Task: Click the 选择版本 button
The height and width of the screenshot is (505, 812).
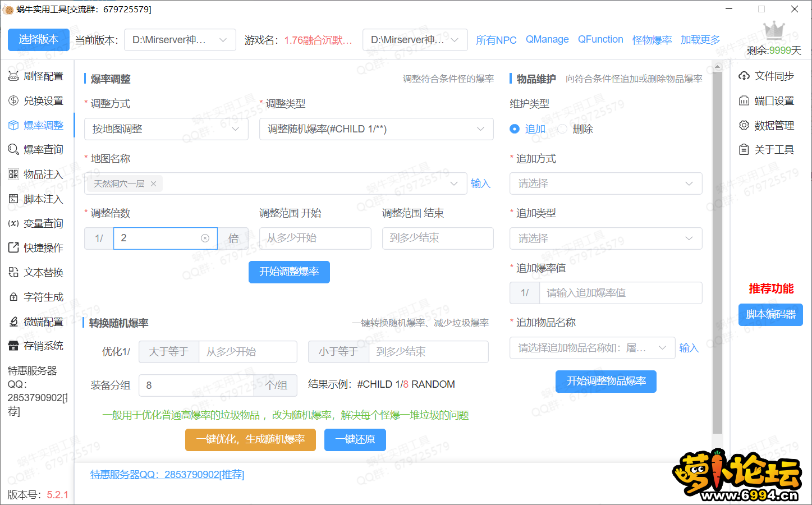Action: [x=39, y=39]
